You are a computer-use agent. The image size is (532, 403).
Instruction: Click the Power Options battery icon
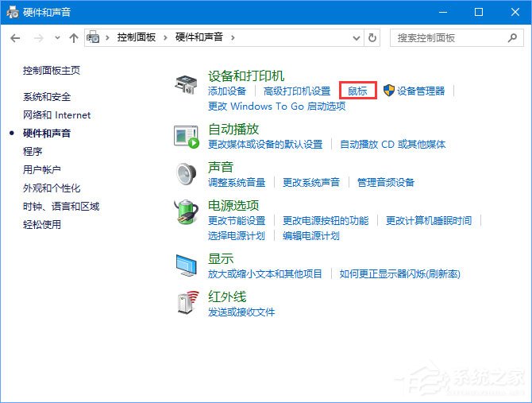[186, 212]
